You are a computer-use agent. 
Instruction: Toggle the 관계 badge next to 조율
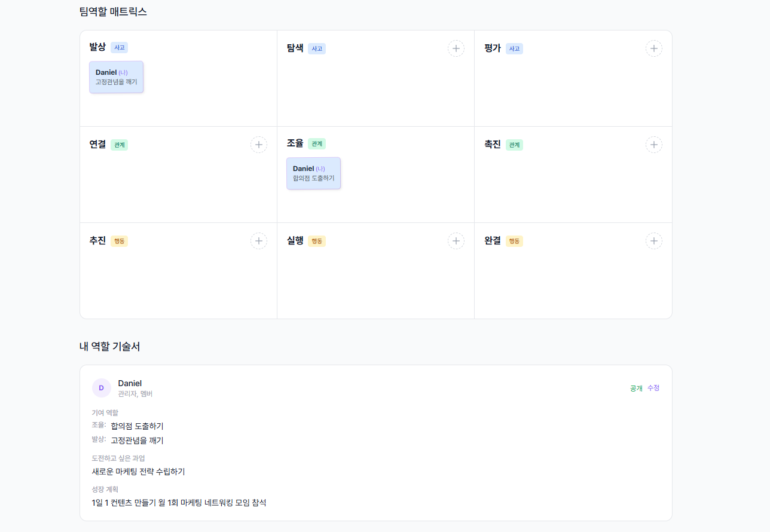coord(317,143)
